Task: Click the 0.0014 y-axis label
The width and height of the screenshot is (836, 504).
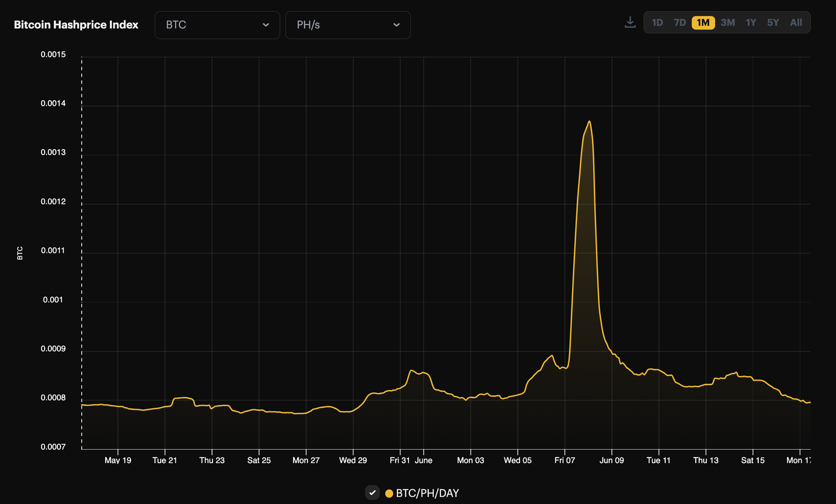Action: tap(53, 103)
